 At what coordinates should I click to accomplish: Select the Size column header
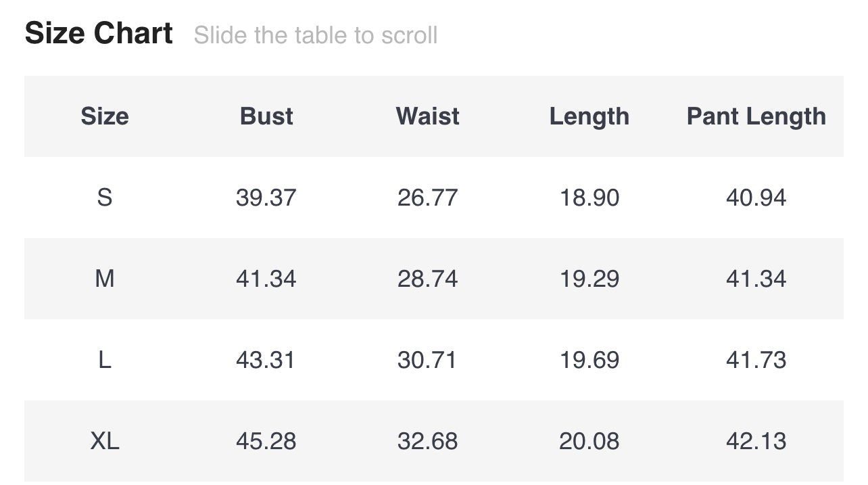(x=105, y=116)
